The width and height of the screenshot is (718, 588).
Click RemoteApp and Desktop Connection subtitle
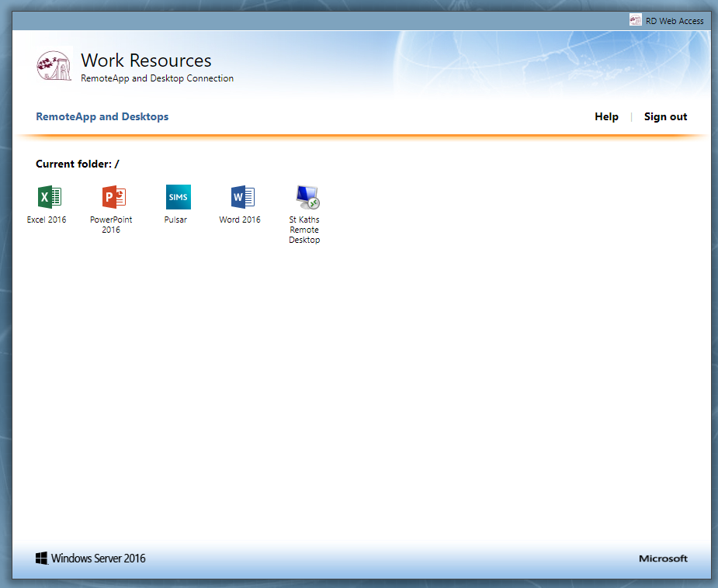point(157,78)
